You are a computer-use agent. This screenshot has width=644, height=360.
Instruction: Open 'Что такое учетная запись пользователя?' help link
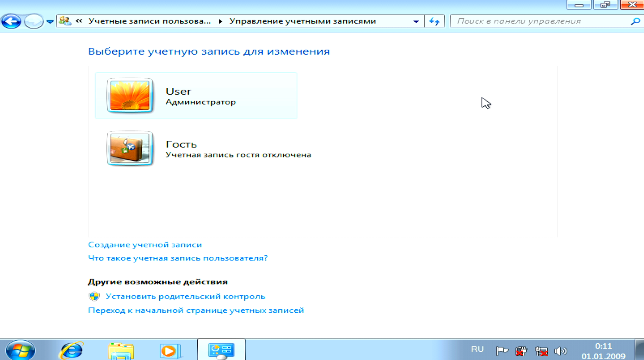pyautogui.click(x=178, y=258)
